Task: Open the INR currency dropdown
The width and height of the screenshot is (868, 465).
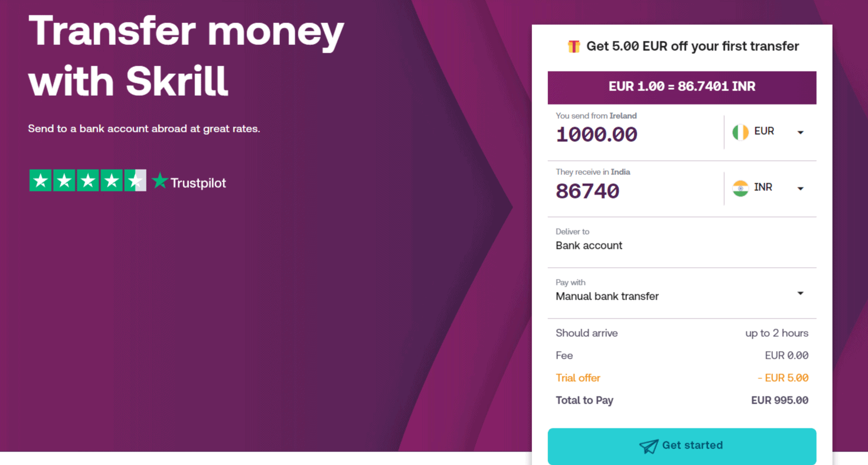Action: (801, 188)
